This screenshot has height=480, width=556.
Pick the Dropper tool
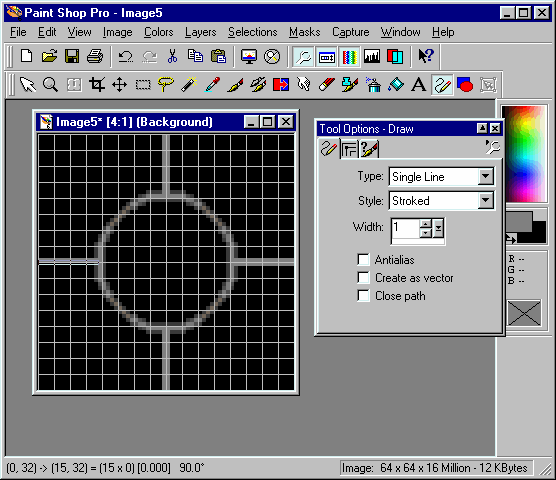pos(212,85)
